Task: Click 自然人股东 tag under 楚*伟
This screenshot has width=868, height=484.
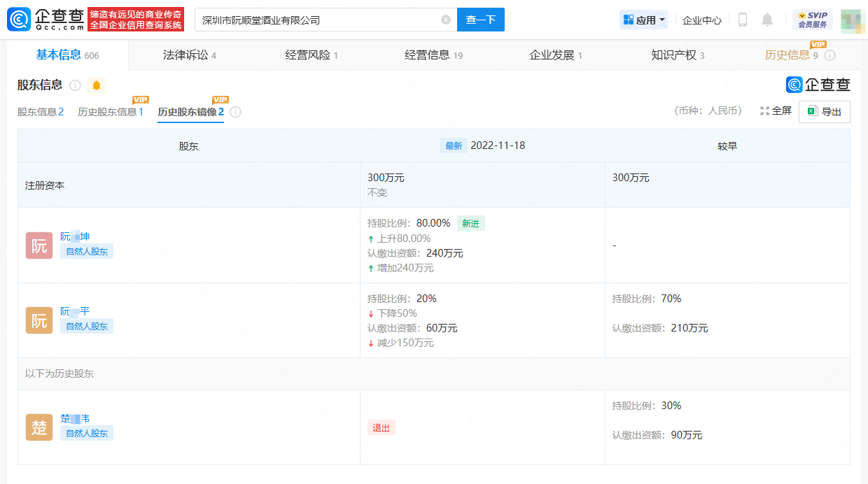Action: (x=87, y=433)
